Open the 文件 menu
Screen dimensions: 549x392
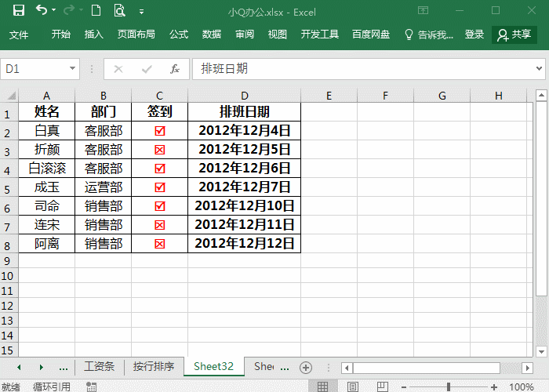pyautogui.click(x=19, y=34)
